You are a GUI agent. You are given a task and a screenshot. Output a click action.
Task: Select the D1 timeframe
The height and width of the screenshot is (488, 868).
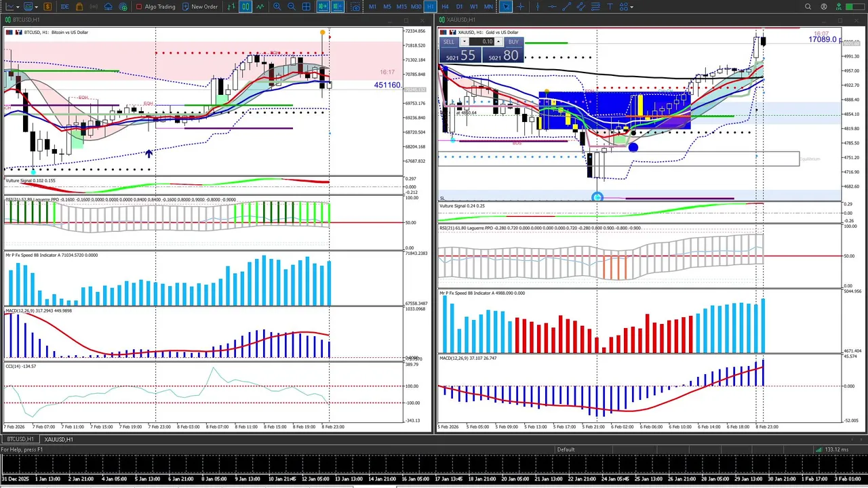tap(459, 7)
